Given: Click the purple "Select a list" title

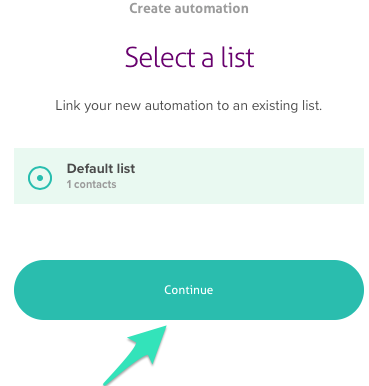Looking at the screenshot, I should click(190, 57).
